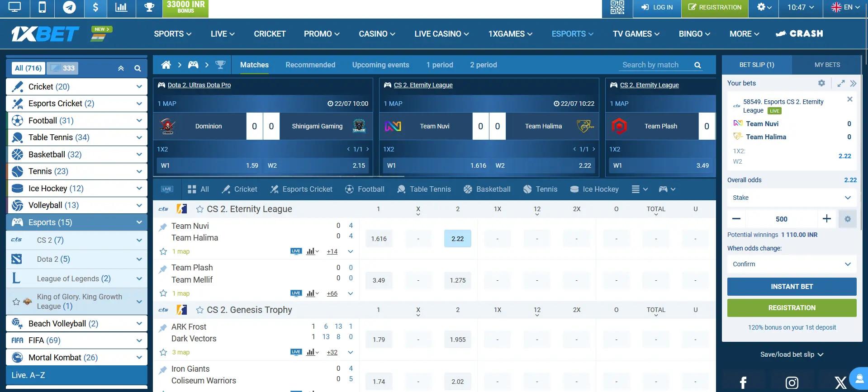The height and width of the screenshot is (392, 868).
Task: Click the INSTANT BET button
Action: click(x=792, y=287)
